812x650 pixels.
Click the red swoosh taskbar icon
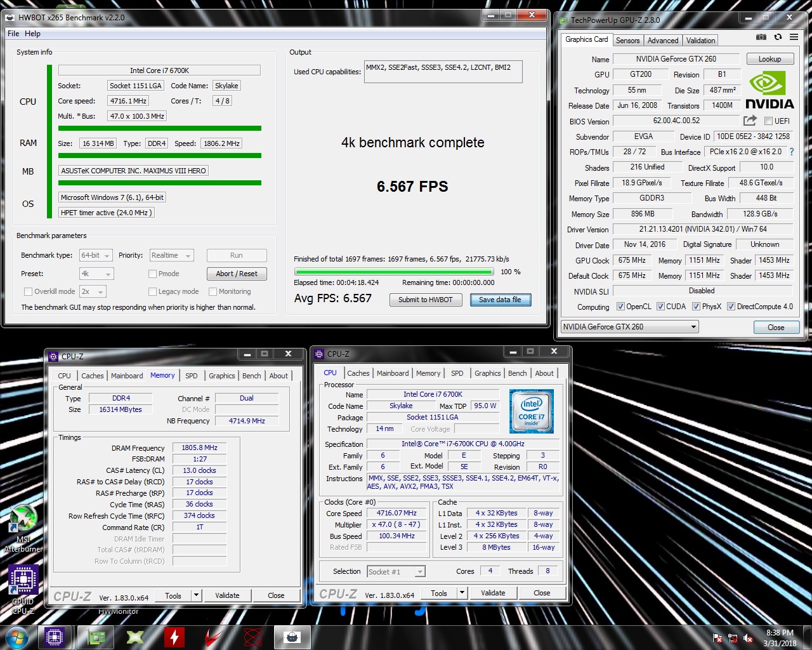point(214,637)
